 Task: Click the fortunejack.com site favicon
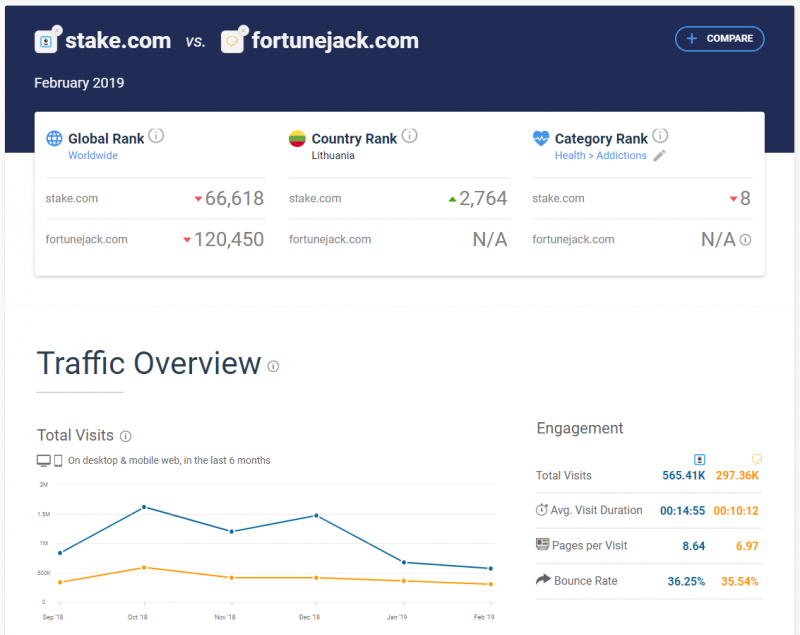click(232, 42)
